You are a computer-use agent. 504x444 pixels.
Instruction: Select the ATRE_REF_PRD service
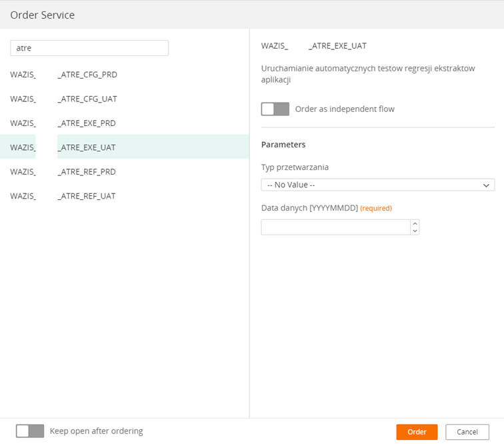pyautogui.click(x=125, y=172)
